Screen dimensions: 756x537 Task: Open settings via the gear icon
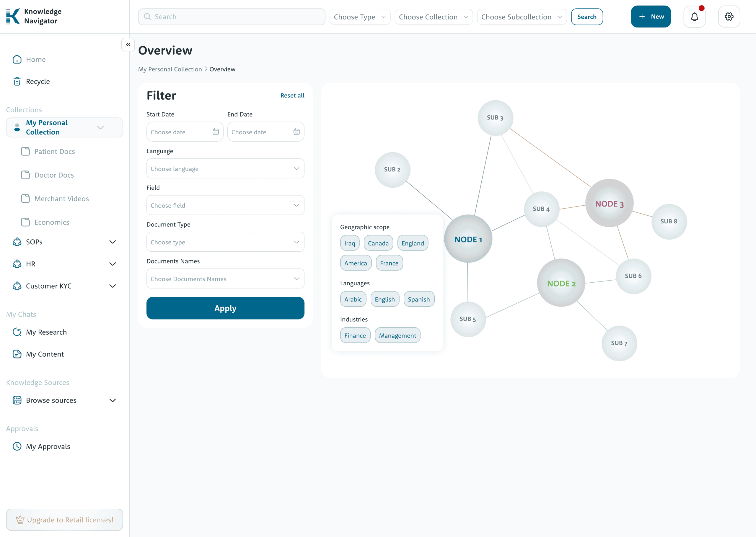pos(729,17)
